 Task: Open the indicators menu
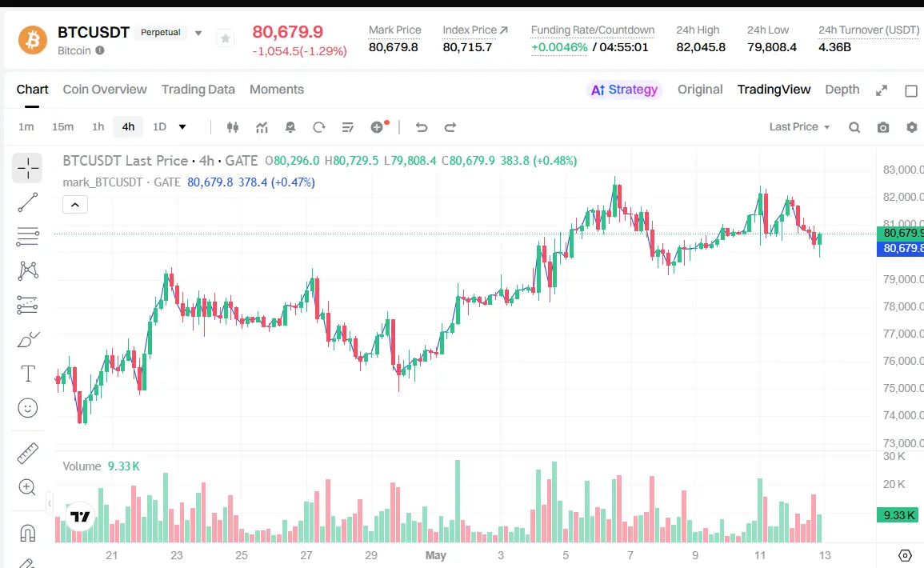262,127
